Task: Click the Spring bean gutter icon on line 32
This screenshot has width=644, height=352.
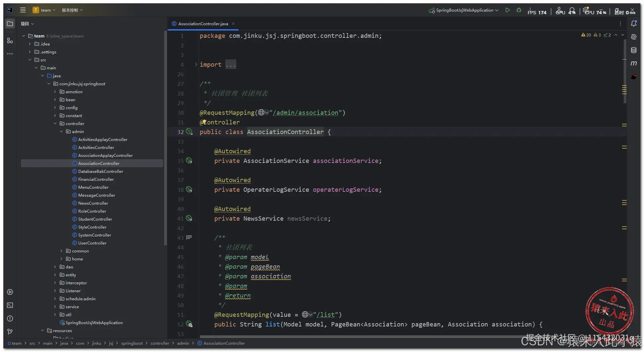Action: point(189,132)
